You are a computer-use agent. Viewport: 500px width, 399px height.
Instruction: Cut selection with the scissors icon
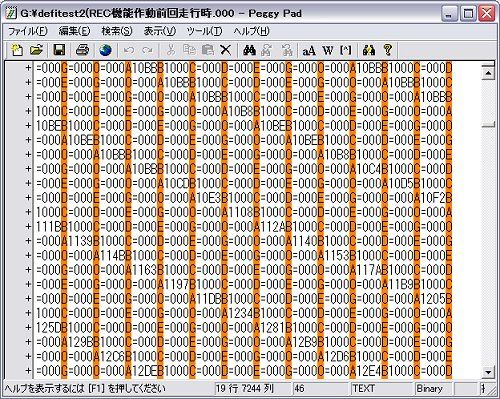click(171, 50)
